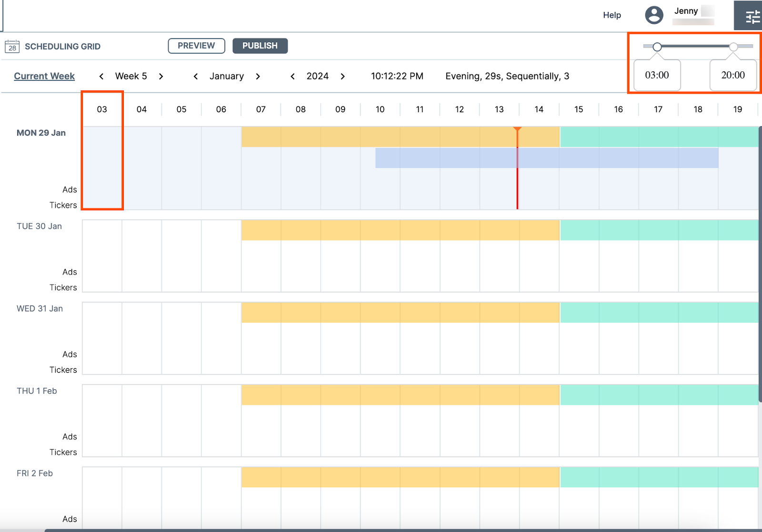The image size is (762, 532).
Task: Select the Current Week link
Action: [44, 76]
